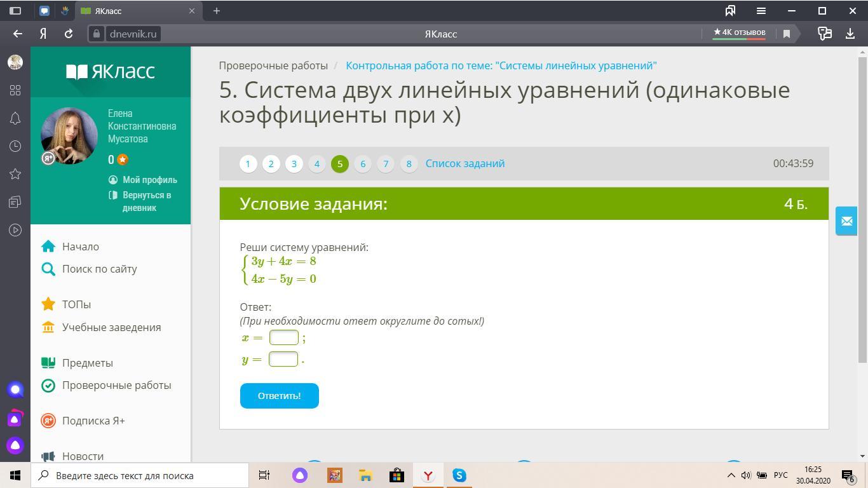Click the input field for y
The image size is (868, 488).
point(283,359)
